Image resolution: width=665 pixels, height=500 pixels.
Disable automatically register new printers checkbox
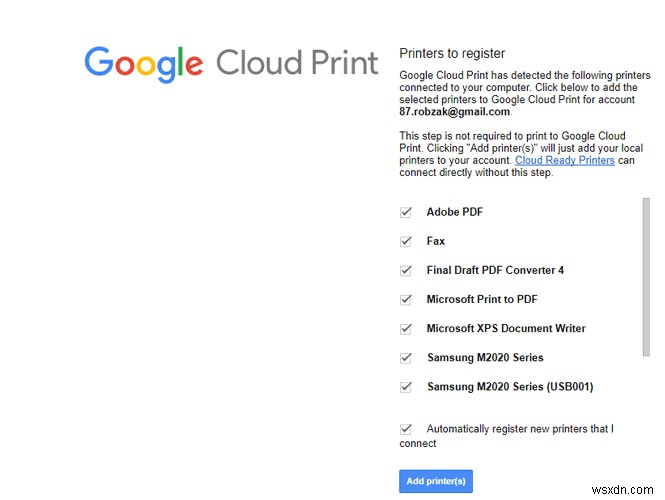(x=406, y=428)
